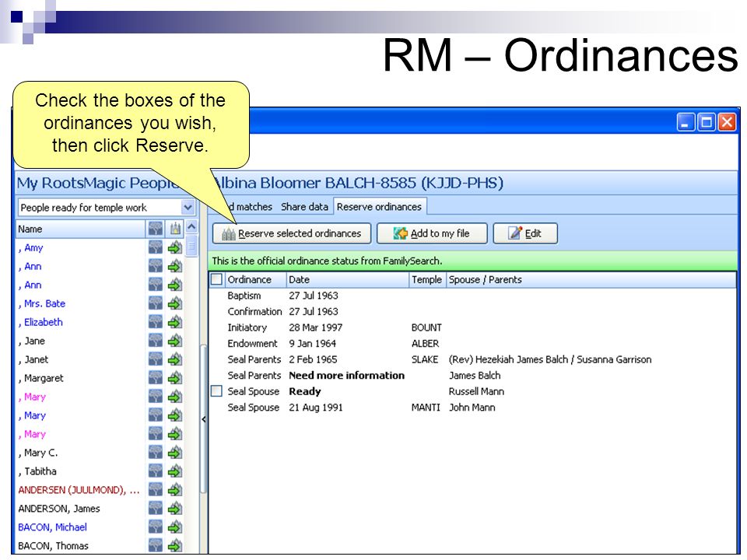The width and height of the screenshot is (747, 560).
Task: Click the green arrow icon in Elizabeth's row
Action: pyautogui.click(x=175, y=322)
